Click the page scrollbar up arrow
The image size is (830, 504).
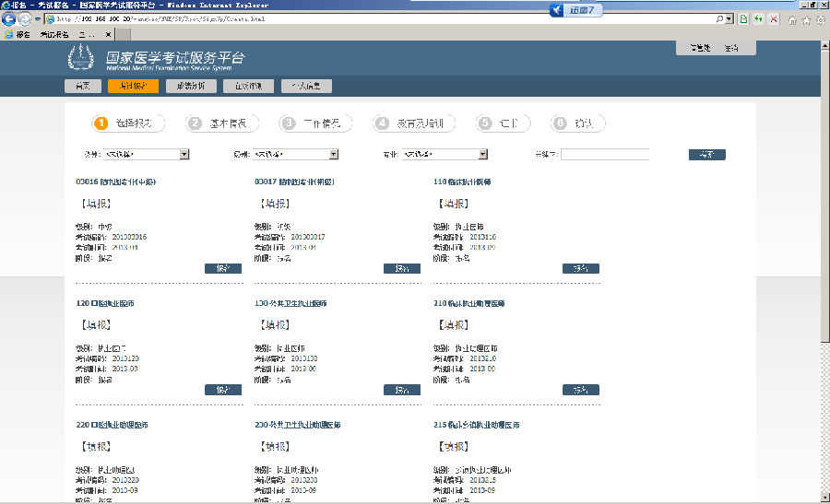pos(825,46)
